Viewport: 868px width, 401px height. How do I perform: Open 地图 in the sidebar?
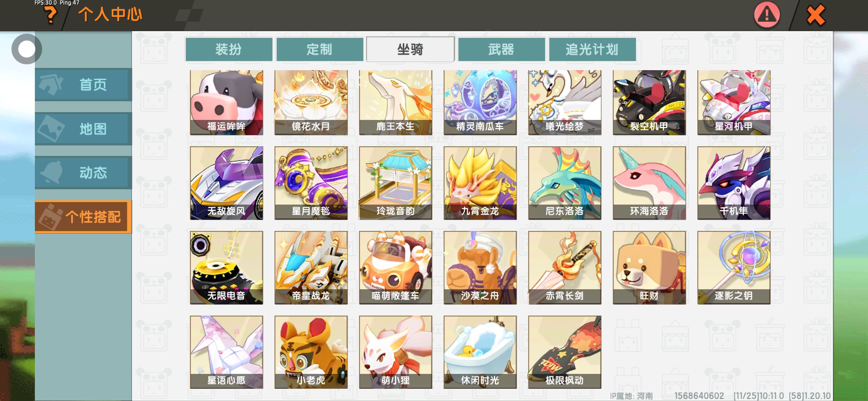point(83,129)
